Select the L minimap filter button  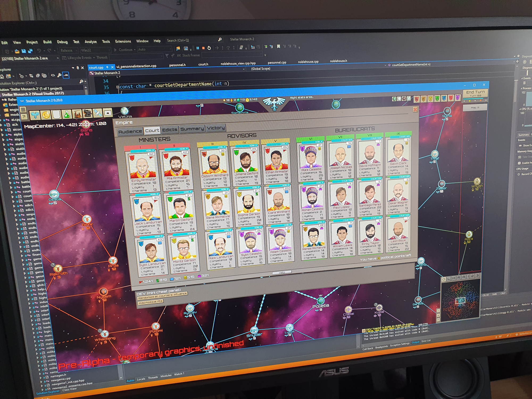[x=448, y=279]
